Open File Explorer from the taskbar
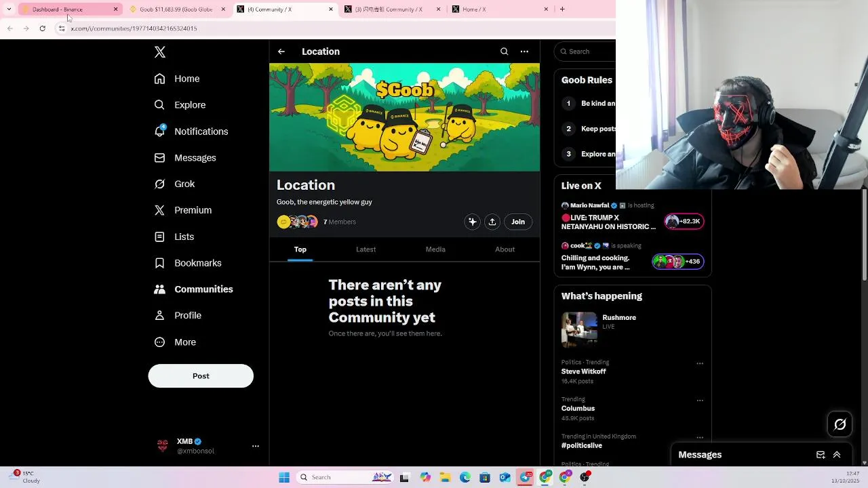The width and height of the screenshot is (868, 488). tap(446, 477)
